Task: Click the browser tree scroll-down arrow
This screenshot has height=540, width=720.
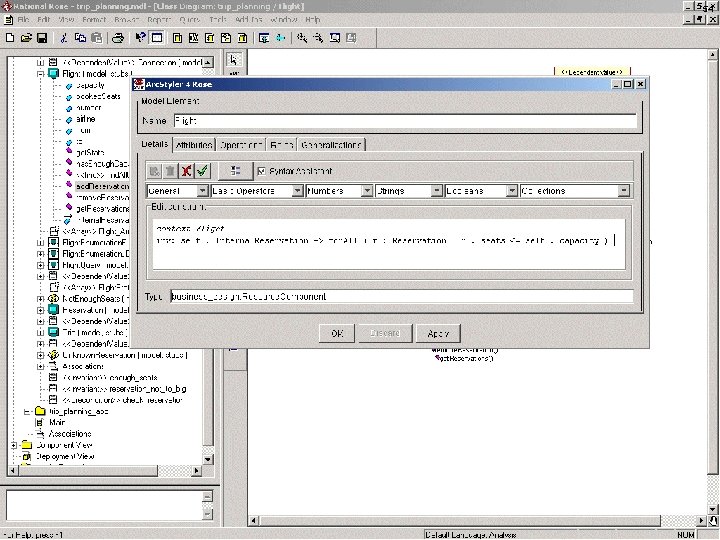Action: 208,459
